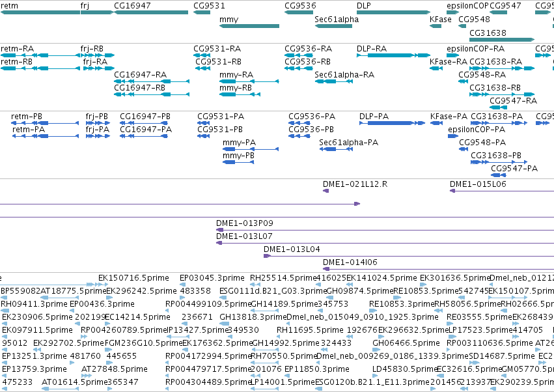Open the CG9531-RA transcript

coord(202,55)
